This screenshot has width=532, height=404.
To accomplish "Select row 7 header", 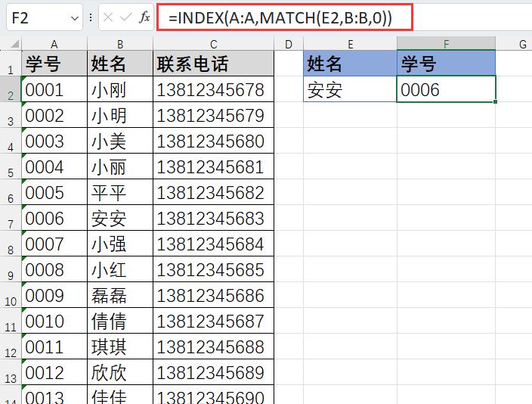I will click(11, 218).
